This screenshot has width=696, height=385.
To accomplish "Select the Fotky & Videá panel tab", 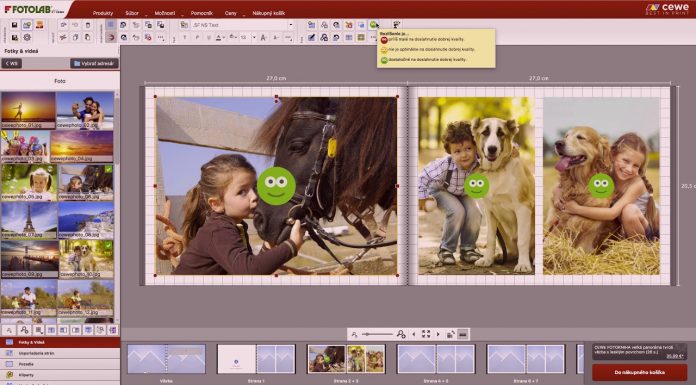I will point(60,342).
